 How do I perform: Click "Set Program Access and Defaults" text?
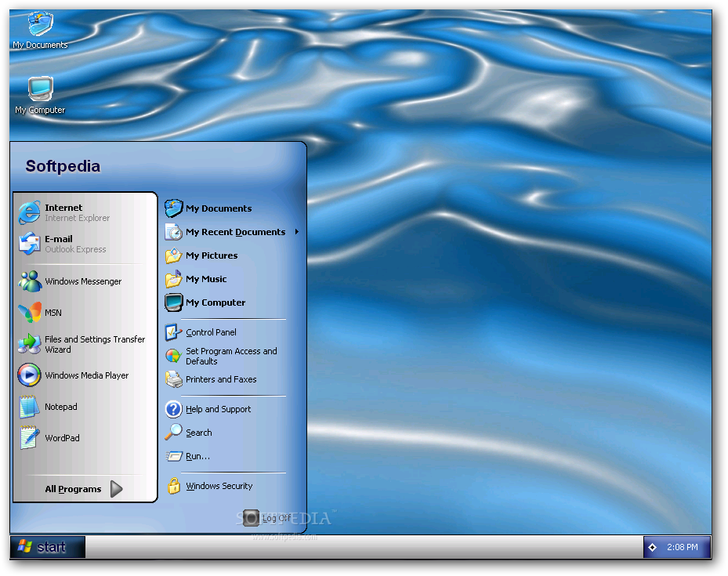click(231, 356)
